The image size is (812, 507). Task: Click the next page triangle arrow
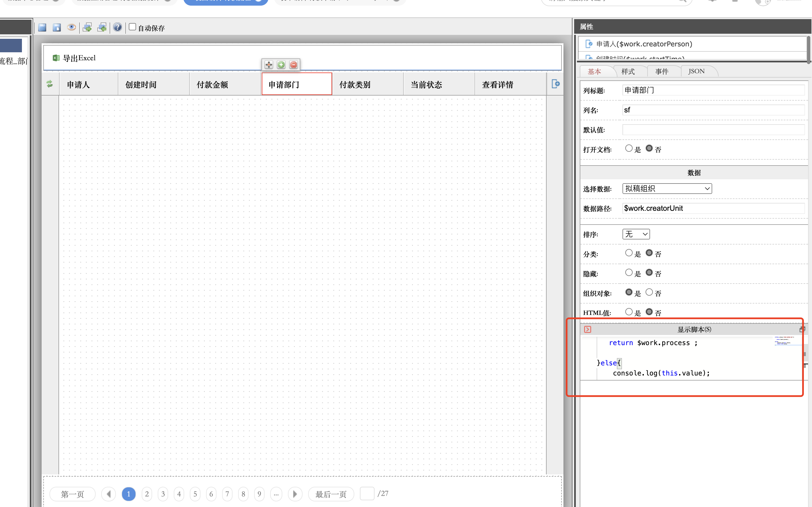295,494
